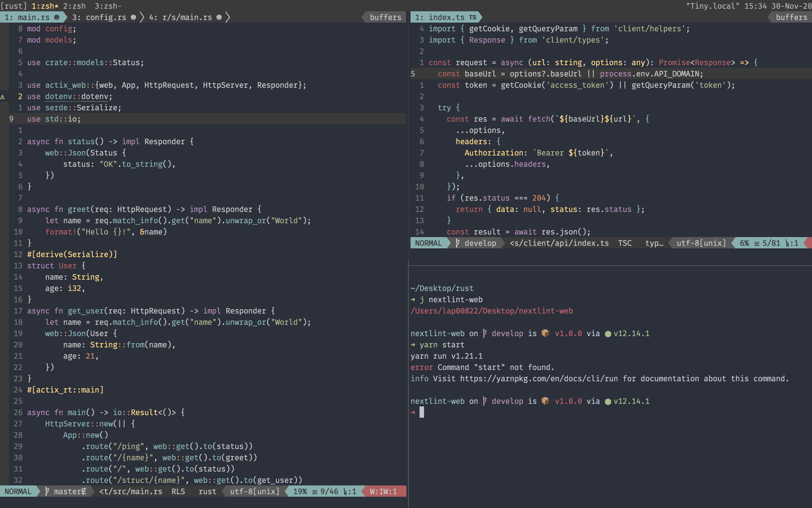Click the '.route("/ping"' line in main.rs
Screen dimensions: 812x508
[x=167, y=446]
